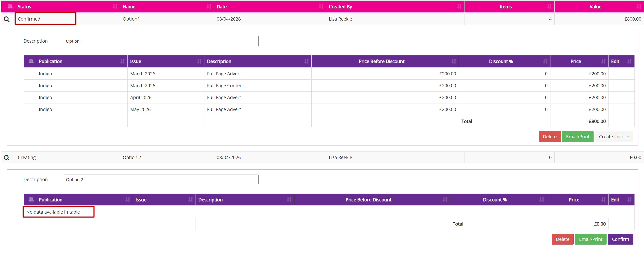Sort Option 2 items by Price

point(578,200)
